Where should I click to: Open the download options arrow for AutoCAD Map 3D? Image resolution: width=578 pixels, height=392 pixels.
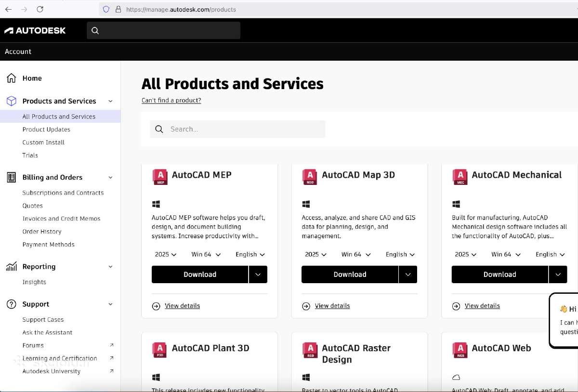408,274
